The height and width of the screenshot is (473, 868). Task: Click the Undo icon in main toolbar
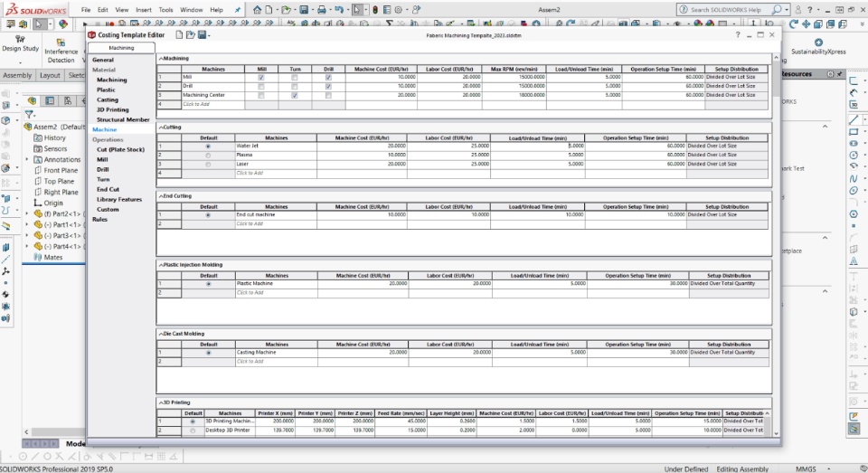339,9
